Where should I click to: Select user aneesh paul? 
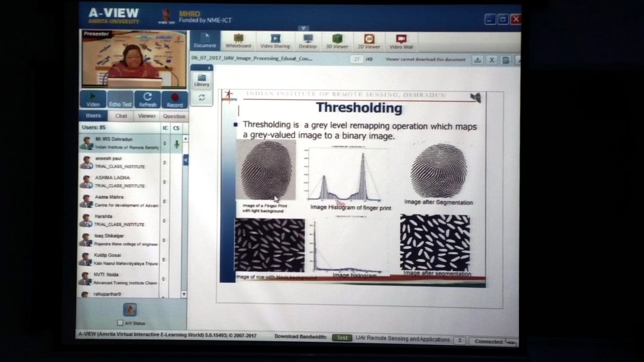[119, 163]
